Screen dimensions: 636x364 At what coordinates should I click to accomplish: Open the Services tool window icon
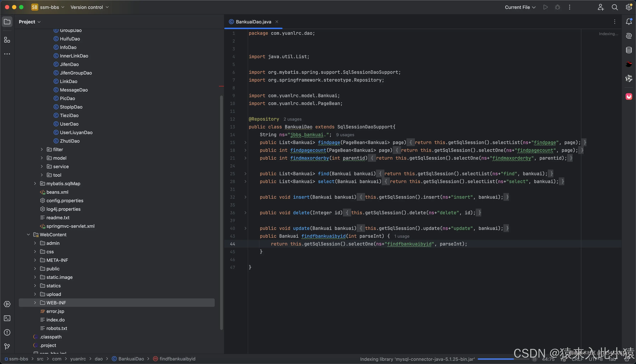[x=7, y=304]
